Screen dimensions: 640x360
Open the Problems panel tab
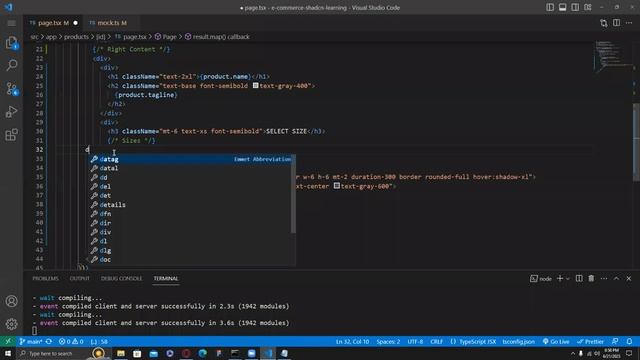click(45, 278)
